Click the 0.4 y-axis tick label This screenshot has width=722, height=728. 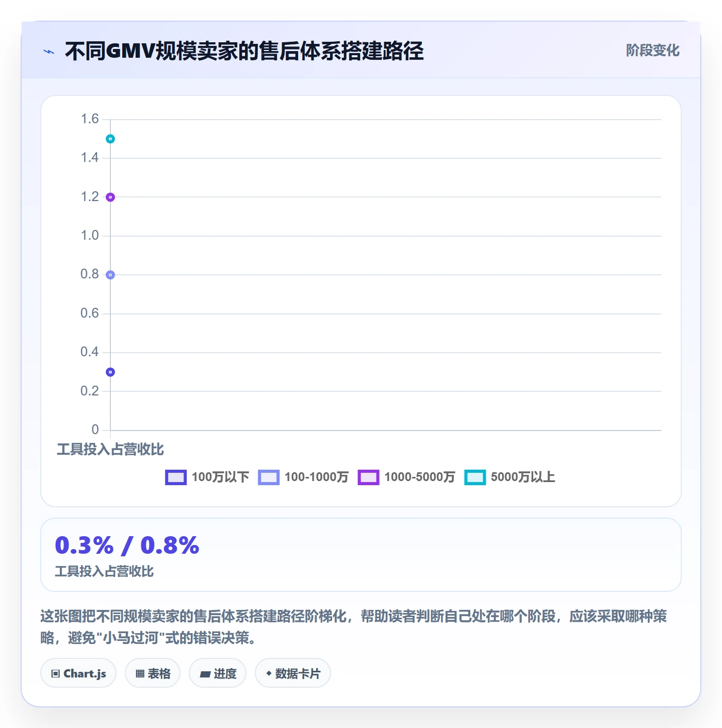pos(90,352)
